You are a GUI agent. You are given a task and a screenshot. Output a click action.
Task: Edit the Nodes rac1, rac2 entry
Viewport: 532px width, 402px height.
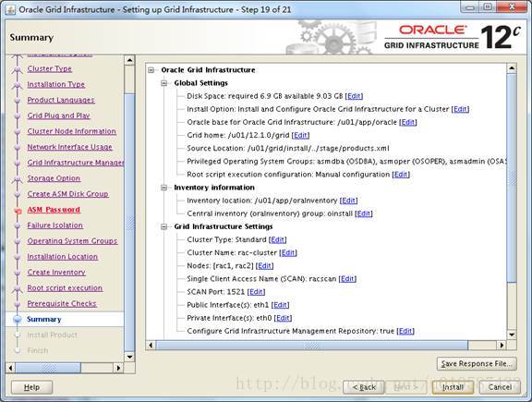[265, 266]
